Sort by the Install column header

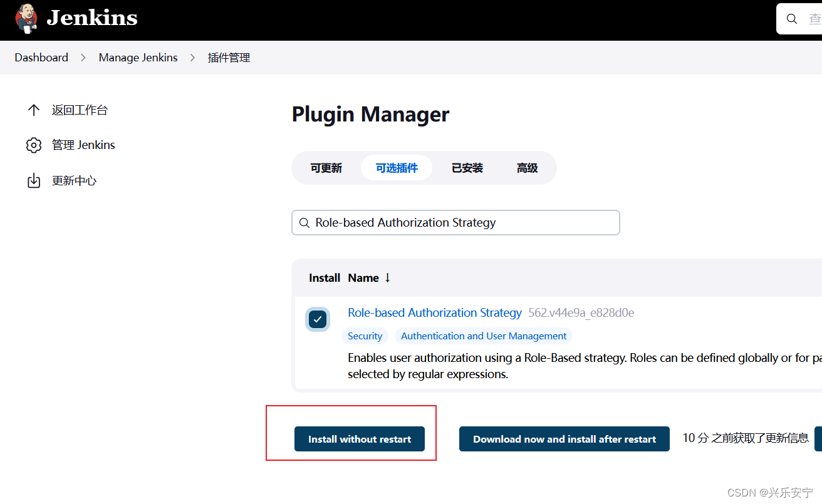click(325, 278)
